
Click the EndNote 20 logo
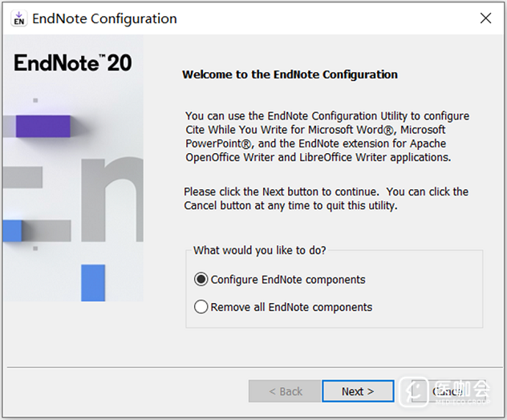72,63
